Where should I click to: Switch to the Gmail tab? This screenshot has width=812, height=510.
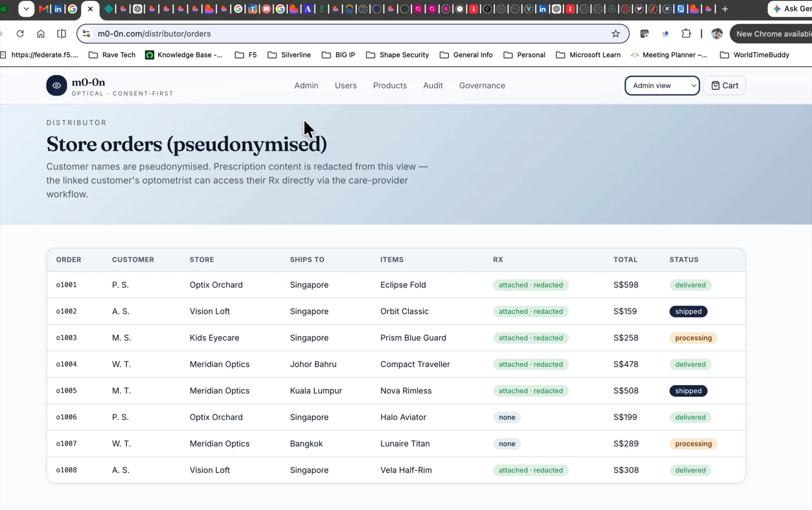[44, 9]
